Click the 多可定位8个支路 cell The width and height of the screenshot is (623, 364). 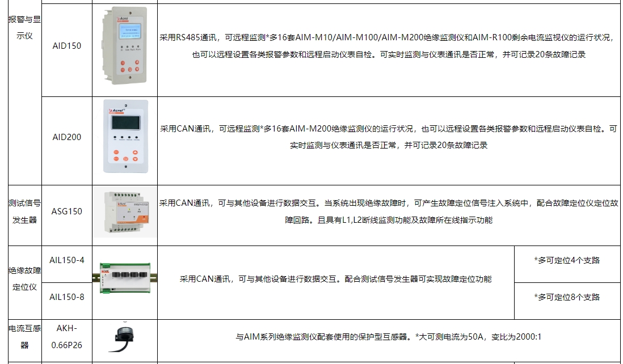567,297
